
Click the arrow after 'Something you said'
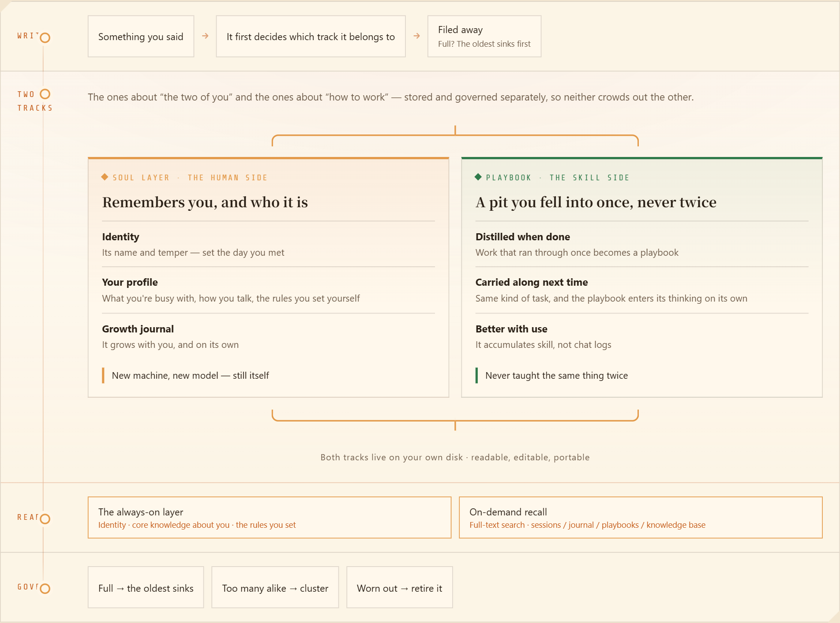pos(205,36)
